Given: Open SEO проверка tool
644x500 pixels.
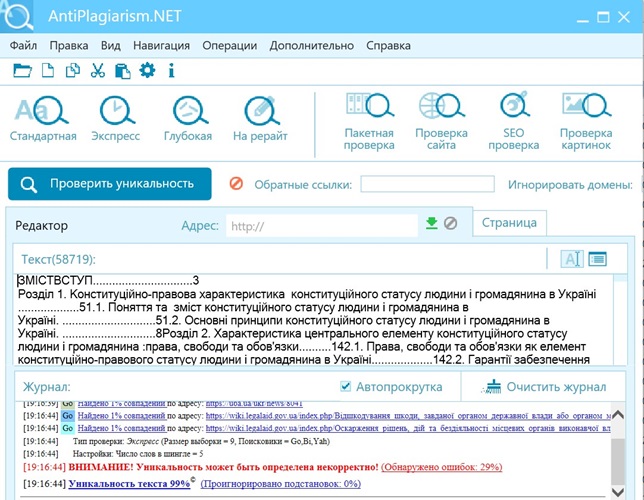Looking at the screenshot, I should [513, 122].
